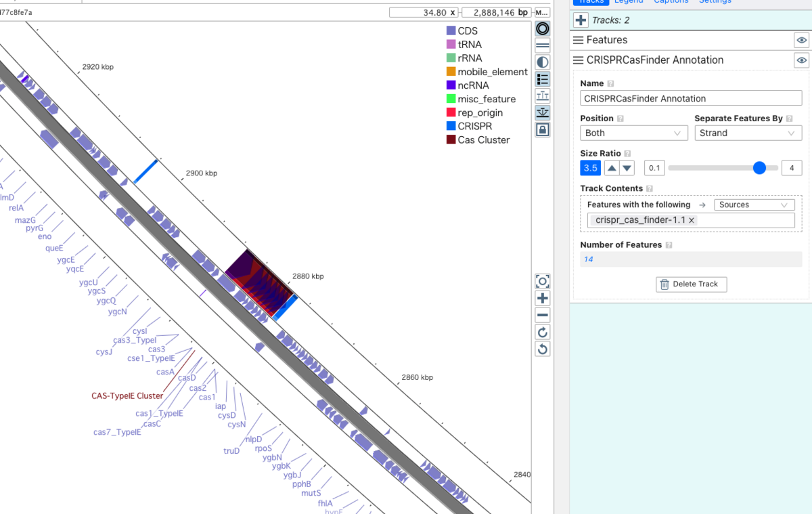
Task: Grab the Features track drag handle
Action: click(579, 40)
